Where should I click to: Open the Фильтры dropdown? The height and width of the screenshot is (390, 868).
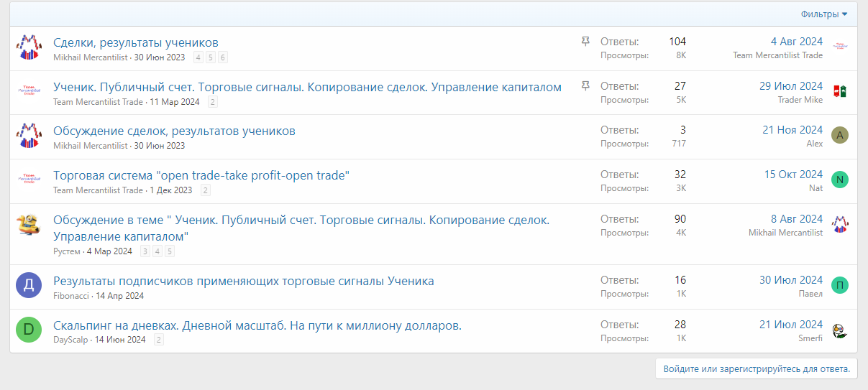[x=823, y=14]
